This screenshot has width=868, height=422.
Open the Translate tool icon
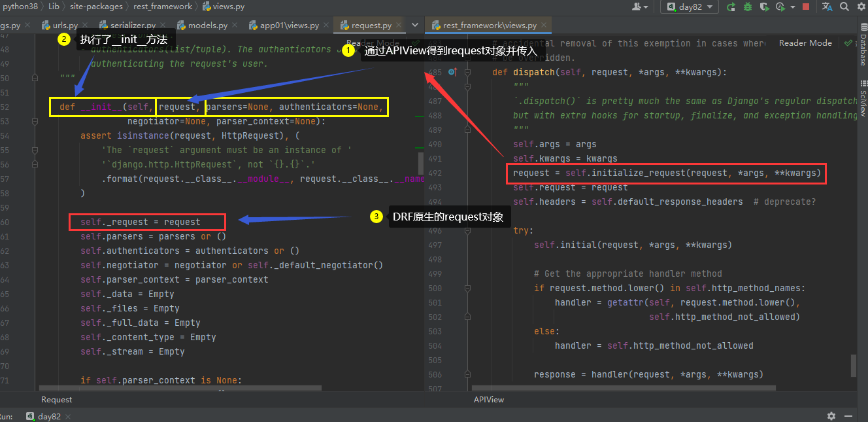(x=827, y=7)
